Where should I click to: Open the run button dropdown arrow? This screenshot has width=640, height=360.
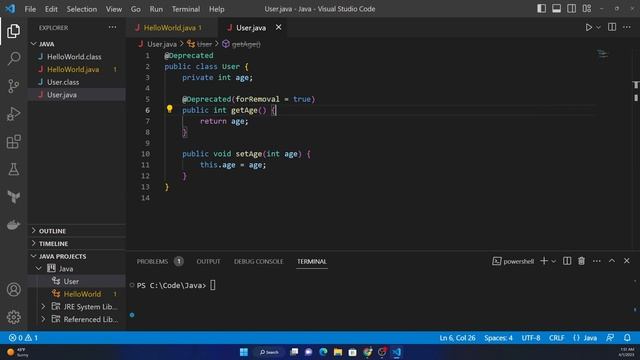click(598, 27)
